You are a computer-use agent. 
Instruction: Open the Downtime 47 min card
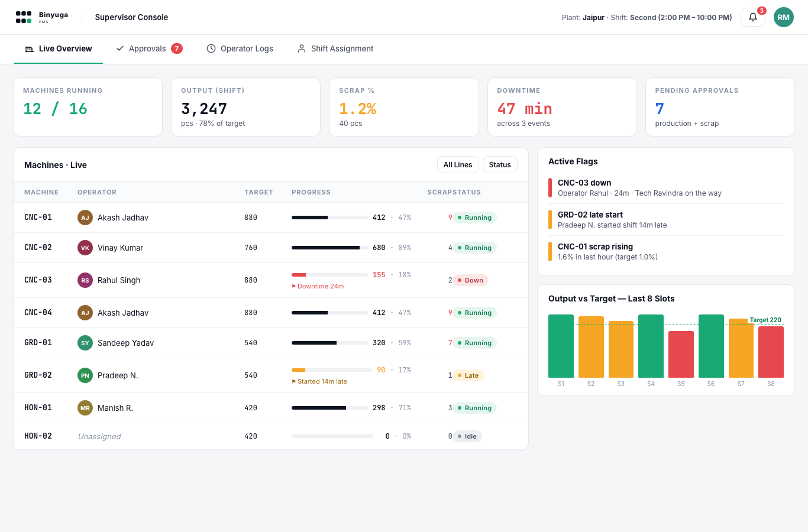562,107
